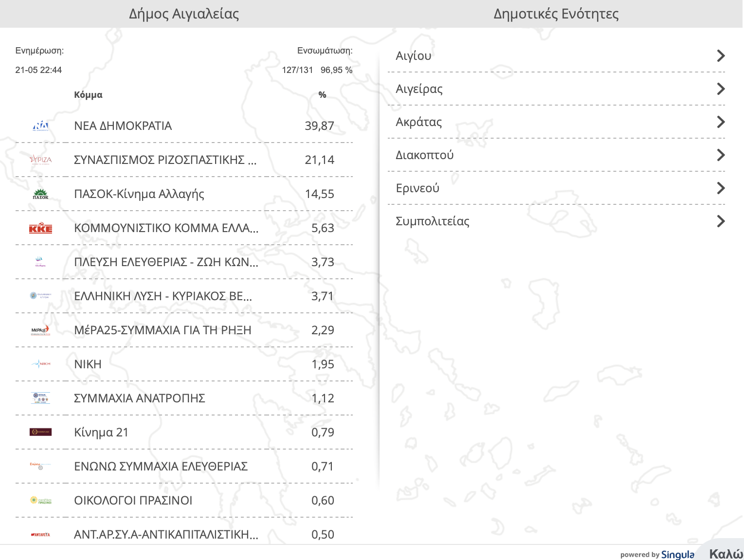Click the ΣΥΡΙΖΑ party logo
This screenshot has width=744, height=560.
40,160
